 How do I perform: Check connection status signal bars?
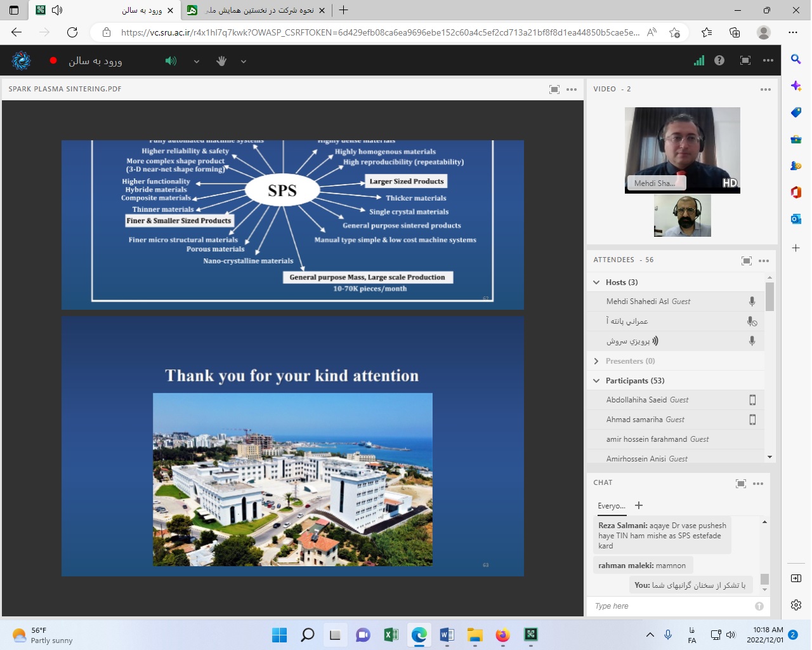(699, 60)
